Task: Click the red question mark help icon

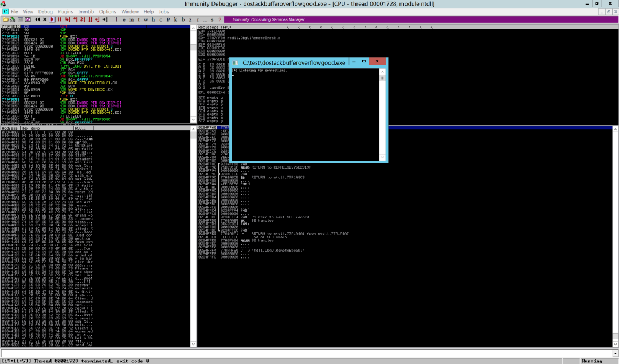Action: tap(220, 19)
